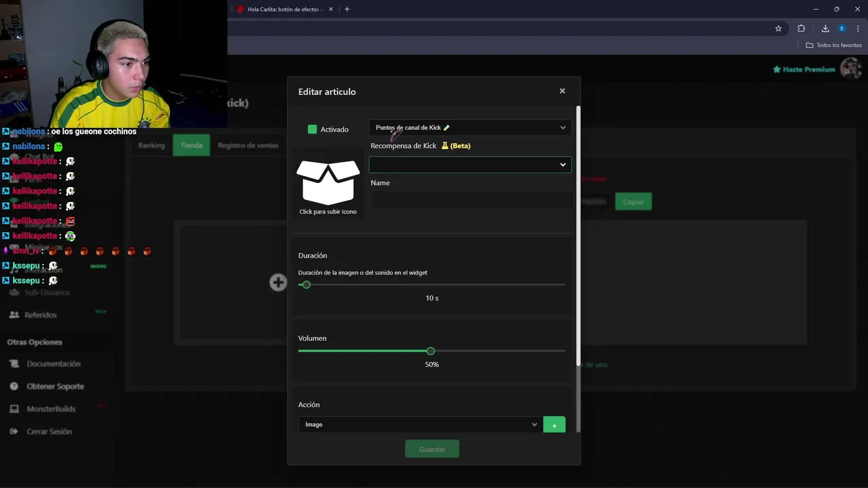Image resolution: width=868 pixels, height=488 pixels.
Task: Focus the Name input field
Action: [471, 199]
